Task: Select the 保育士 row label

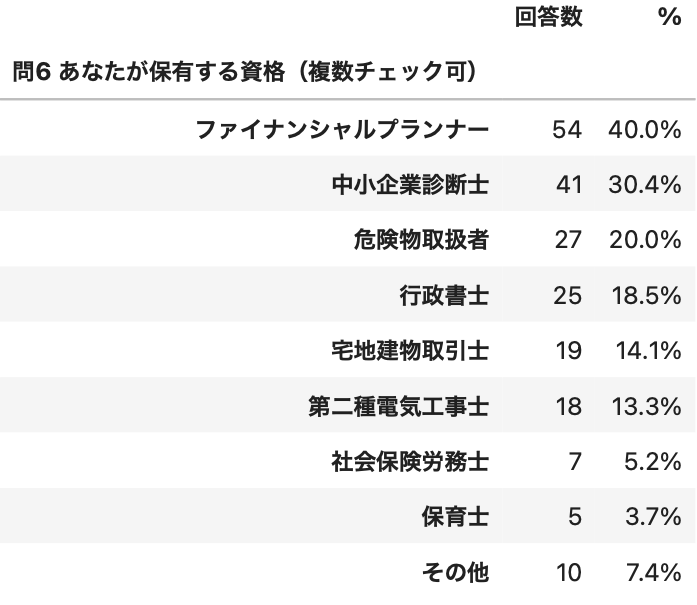Action: coord(456,517)
